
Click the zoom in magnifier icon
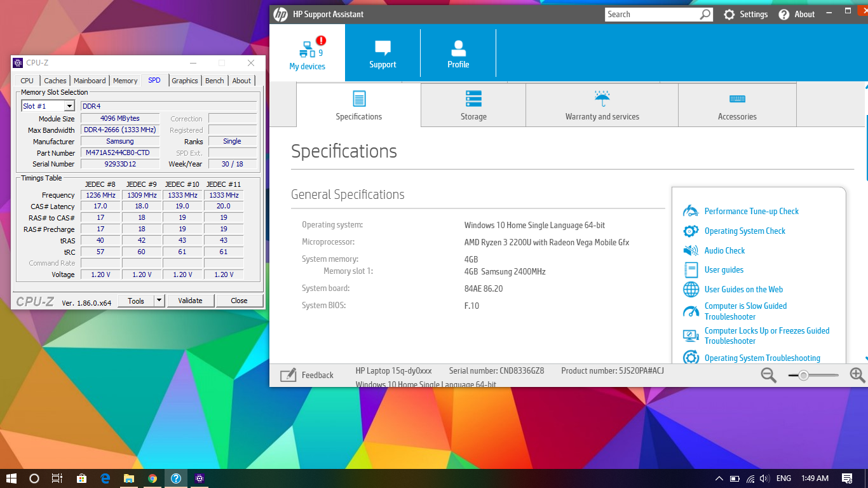click(857, 376)
